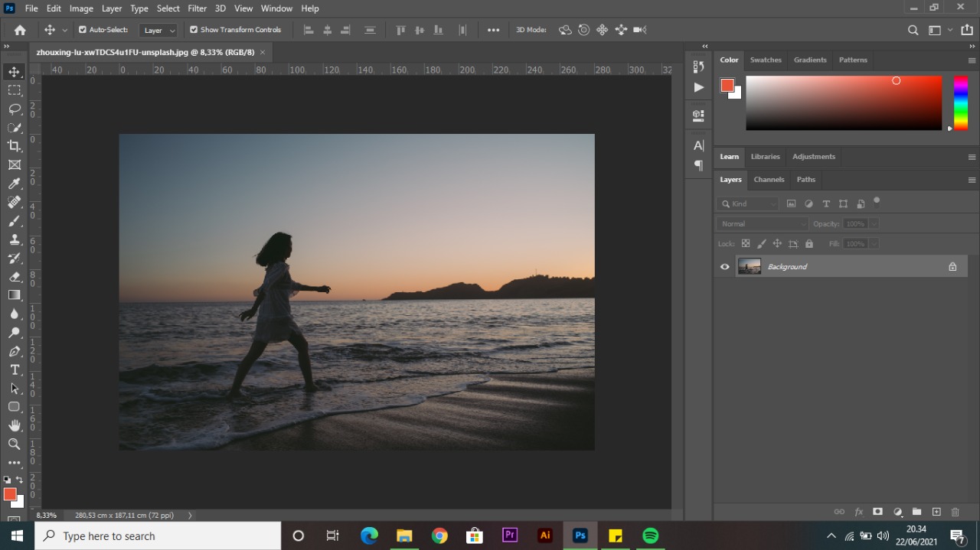Switch to the Channels tab
Image resolution: width=980 pixels, height=550 pixels.
point(769,179)
